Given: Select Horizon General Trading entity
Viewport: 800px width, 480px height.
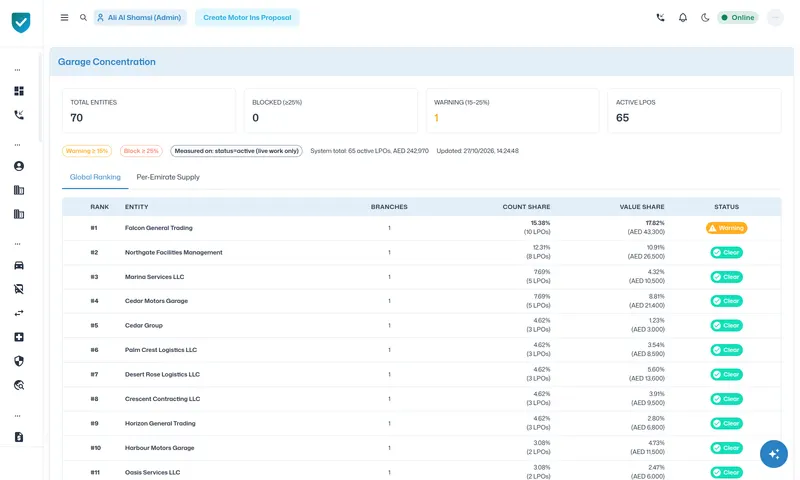Looking at the screenshot, I should tap(160, 423).
